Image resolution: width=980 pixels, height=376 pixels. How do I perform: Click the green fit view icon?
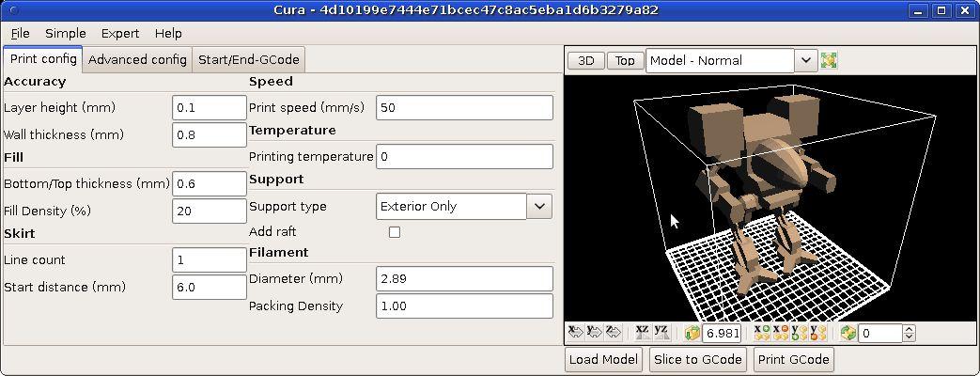coord(829,61)
